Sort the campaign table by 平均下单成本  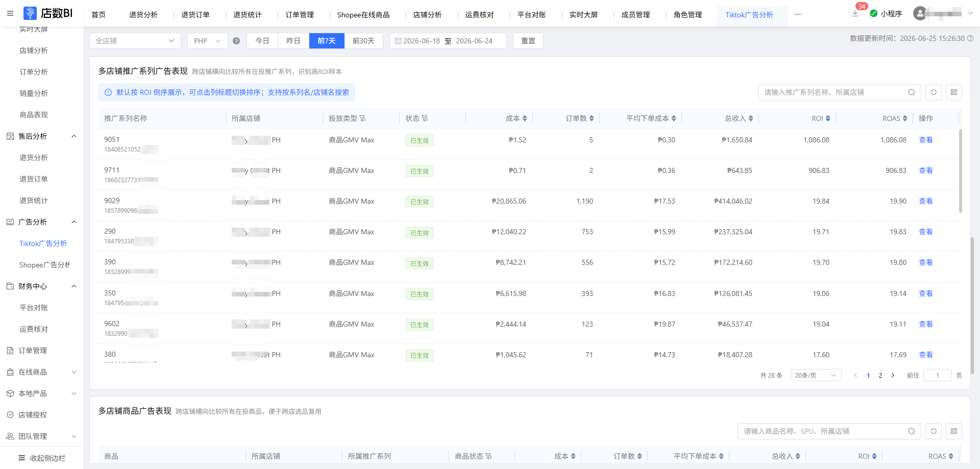674,118
